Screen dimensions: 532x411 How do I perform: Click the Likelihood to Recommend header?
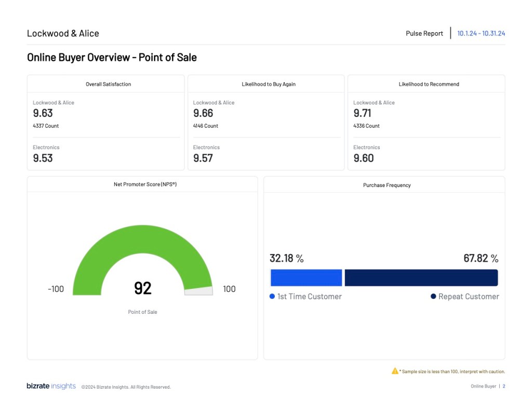(x=429, y=84)
